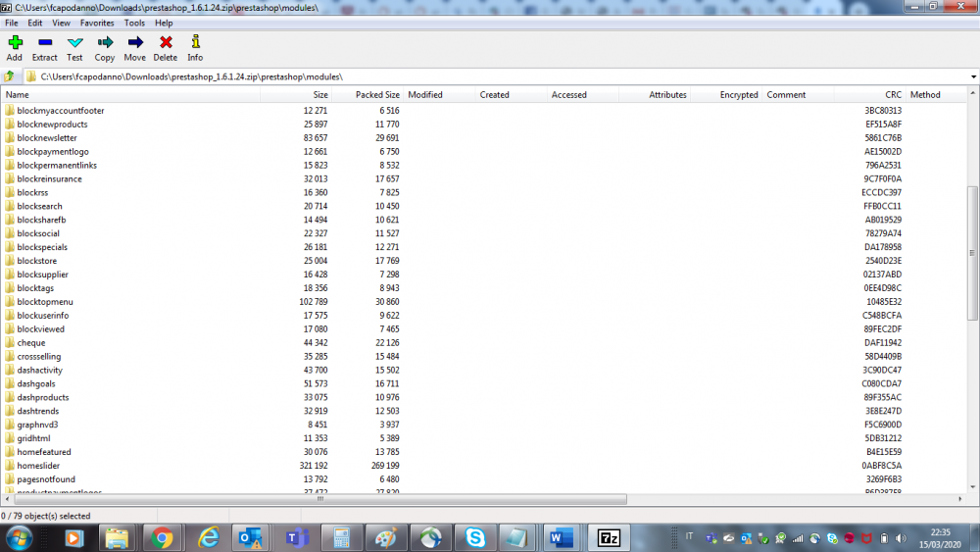Click the scroll down arrow
The image size is (980, 552).
click(x=972, y=486)
